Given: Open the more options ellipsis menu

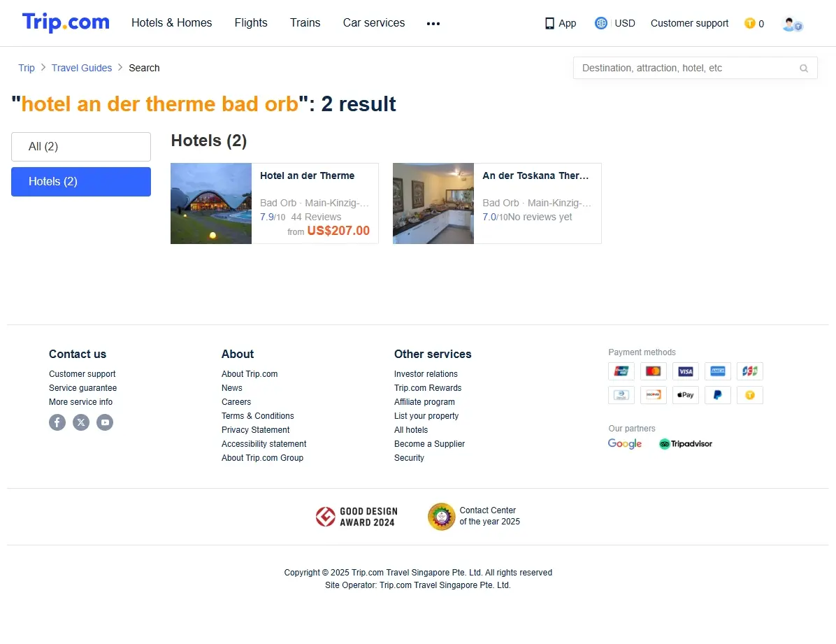Looking at the screenshot, I should click(433, 24).
